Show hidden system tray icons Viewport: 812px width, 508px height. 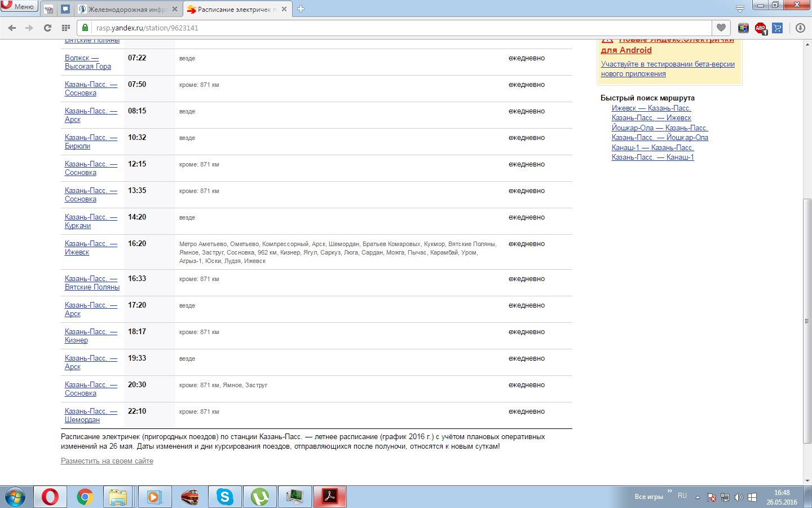click(x=698, y=498)
